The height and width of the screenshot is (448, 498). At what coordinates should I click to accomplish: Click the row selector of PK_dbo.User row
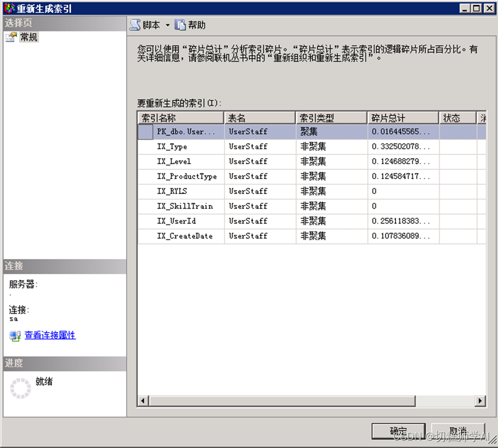(146, 131)
